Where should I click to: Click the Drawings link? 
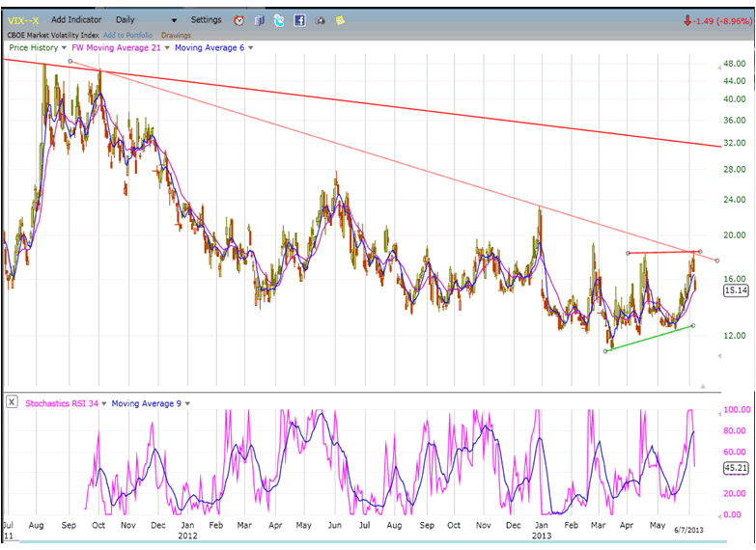[176, 35]
